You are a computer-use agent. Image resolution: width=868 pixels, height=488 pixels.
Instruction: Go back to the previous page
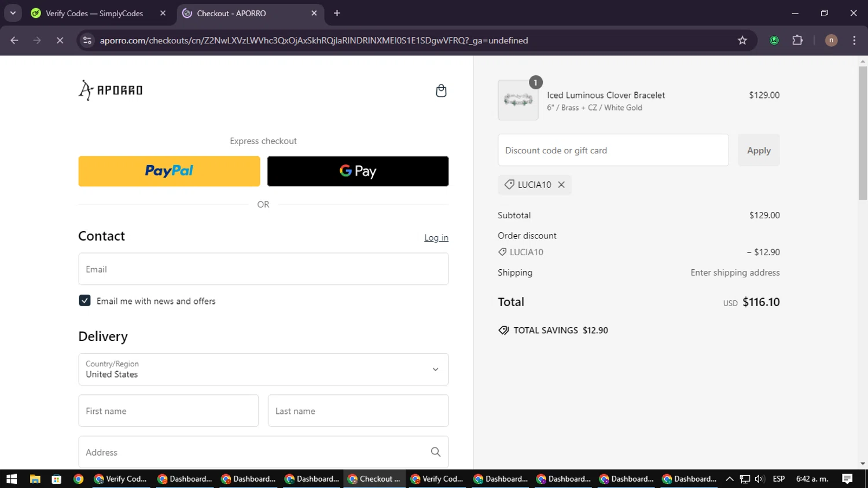14,41
